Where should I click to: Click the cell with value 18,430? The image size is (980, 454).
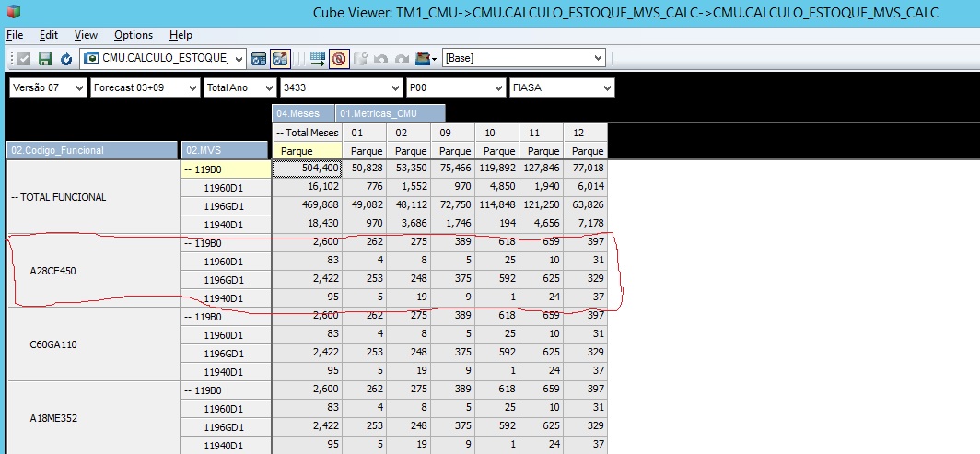tap(308, 224)
